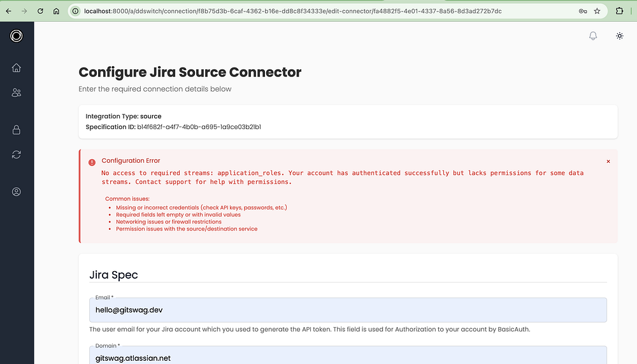This screenshot has width=637, height=364.
Task: Click the 'Integration Type: source' text
Action: click(124, 116)
